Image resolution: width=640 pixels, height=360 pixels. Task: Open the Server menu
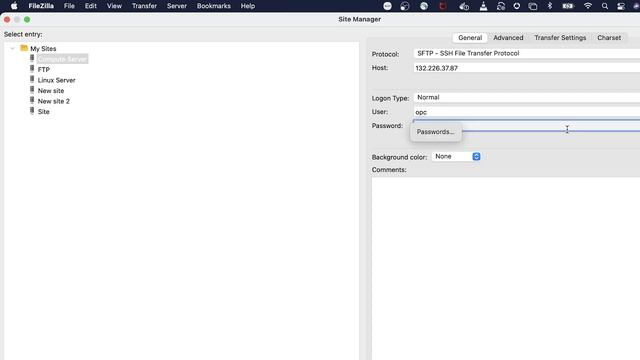coord(177,6)
